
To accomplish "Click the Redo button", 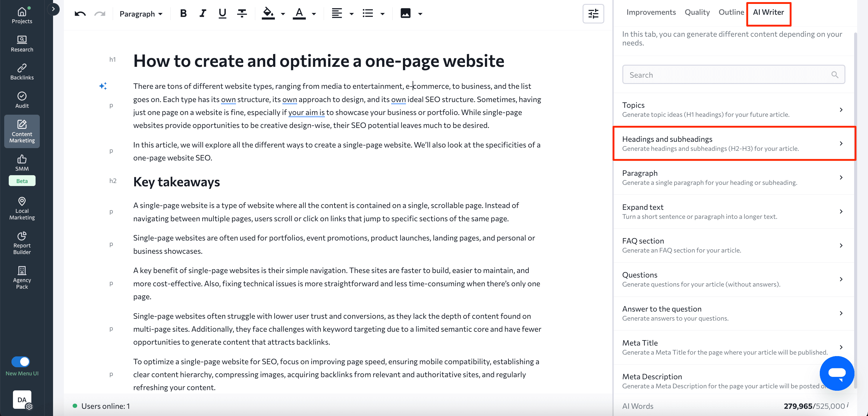I will click(100, 12).
